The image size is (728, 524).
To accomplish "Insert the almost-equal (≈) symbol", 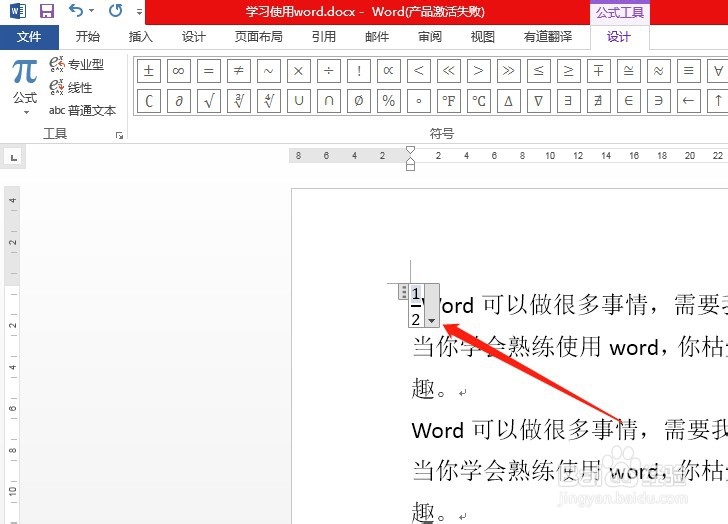I will tap(658, 71).
